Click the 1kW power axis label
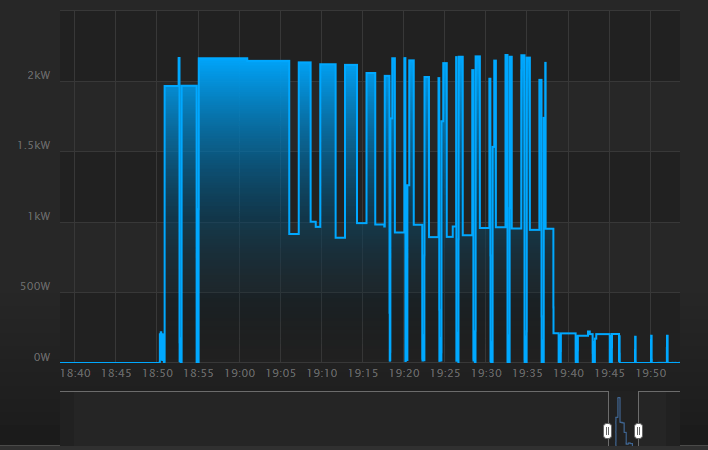The image size is (708, 450). tap(39, 217)
